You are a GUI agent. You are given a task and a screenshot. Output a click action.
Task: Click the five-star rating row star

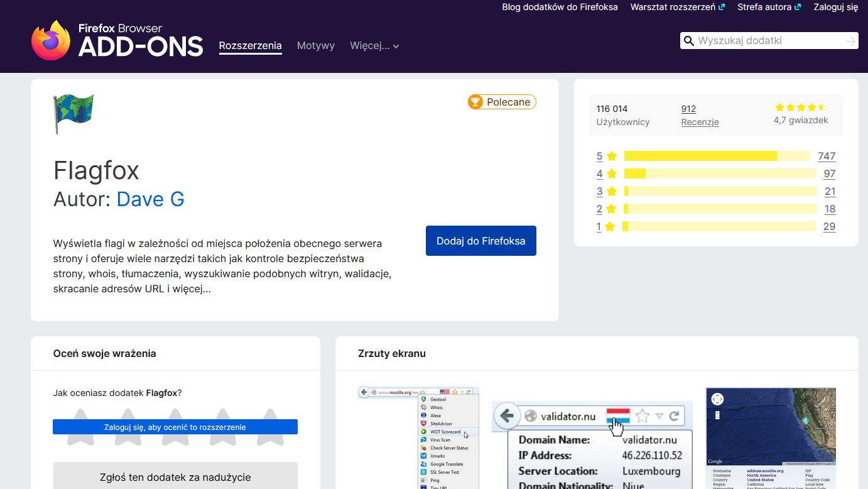pos(612,157)
